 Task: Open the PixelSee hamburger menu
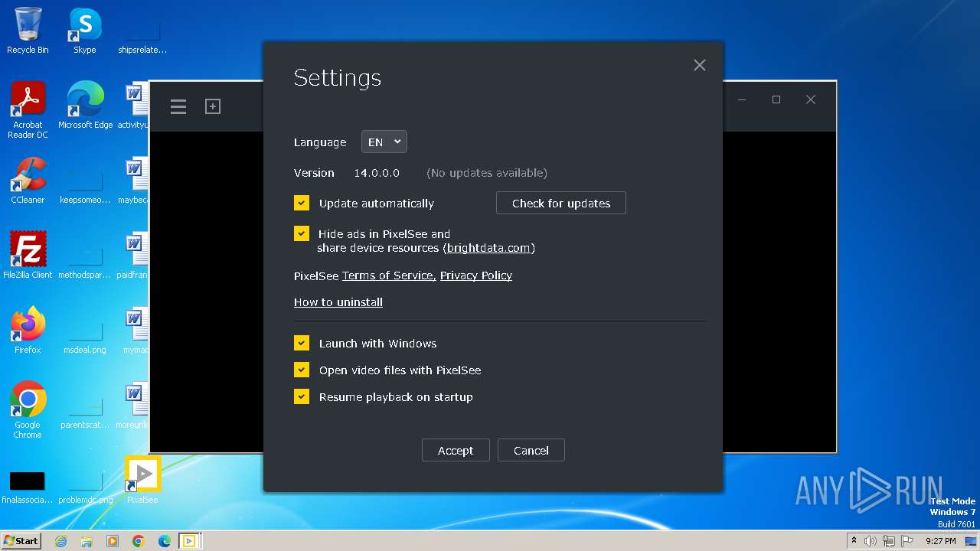[x=178, y=106]
